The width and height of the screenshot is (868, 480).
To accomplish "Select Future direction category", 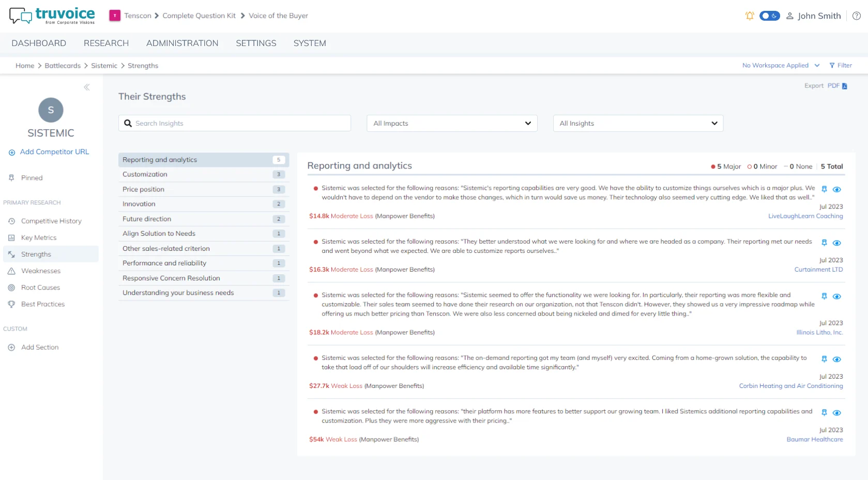I will [204, 219].
